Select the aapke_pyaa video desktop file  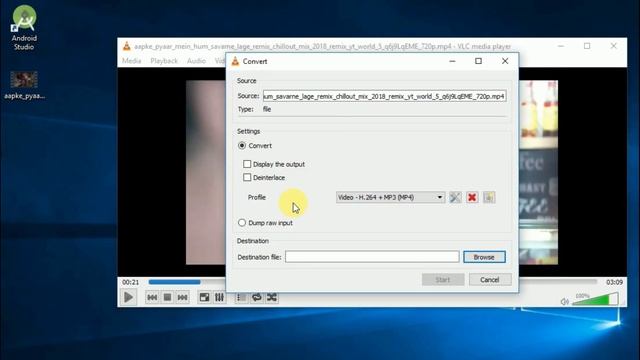(x=24, y=85)
